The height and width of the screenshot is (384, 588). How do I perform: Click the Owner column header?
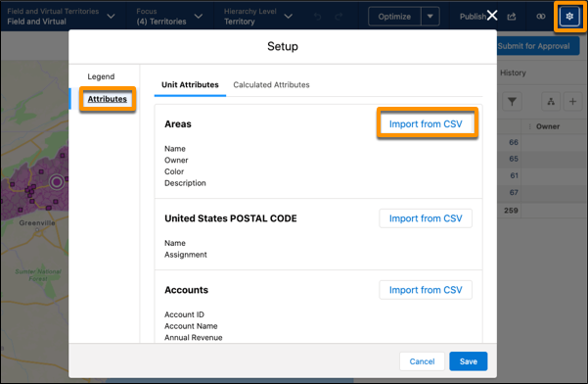click(x=548, y=126)
